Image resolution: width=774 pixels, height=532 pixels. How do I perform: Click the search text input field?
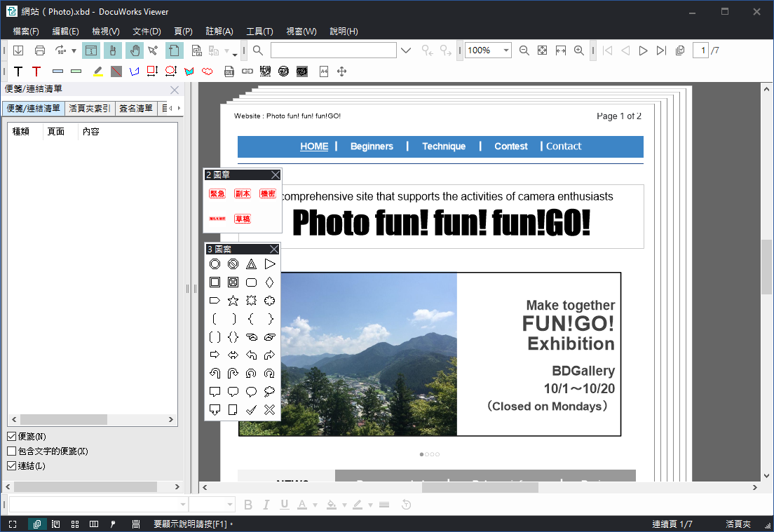(334, 50)
